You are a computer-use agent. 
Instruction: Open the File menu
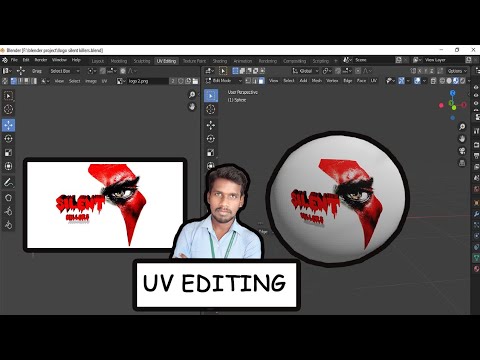pyautogui.click(x=14, y=60)
